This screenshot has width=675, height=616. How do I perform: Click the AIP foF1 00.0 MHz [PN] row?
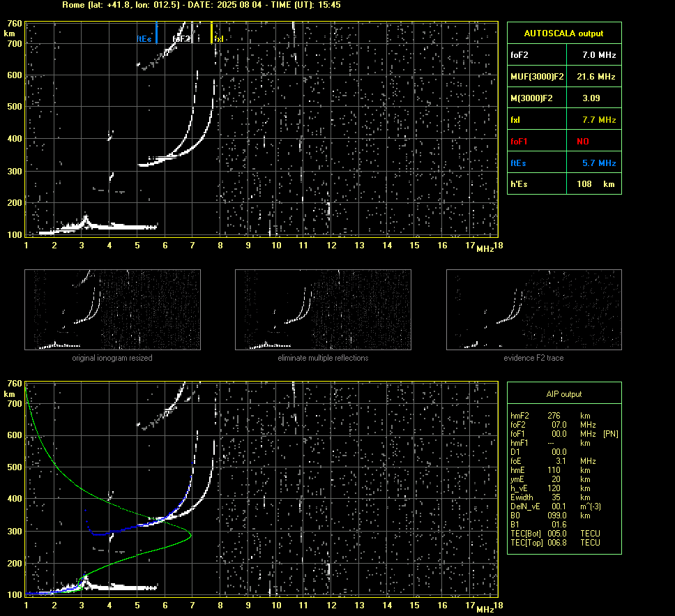tap(564, 434)
